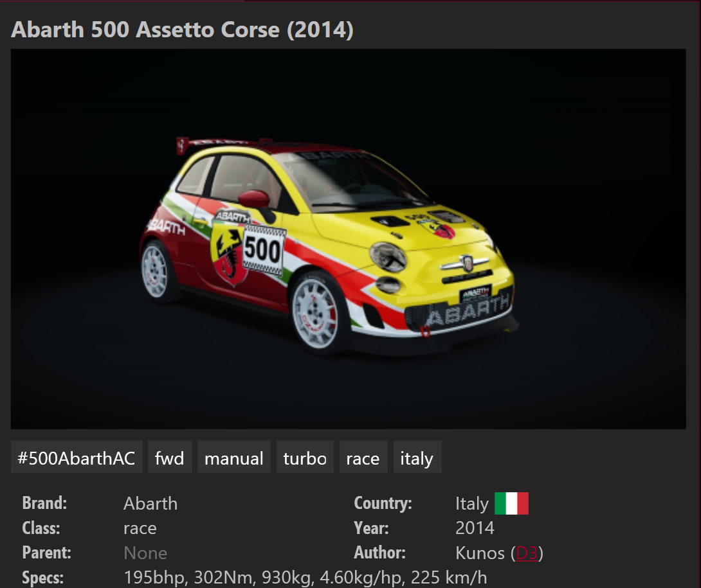Viewport: 701px width, 588px height.
Task: Select the race tag
Action: (363, 457)
